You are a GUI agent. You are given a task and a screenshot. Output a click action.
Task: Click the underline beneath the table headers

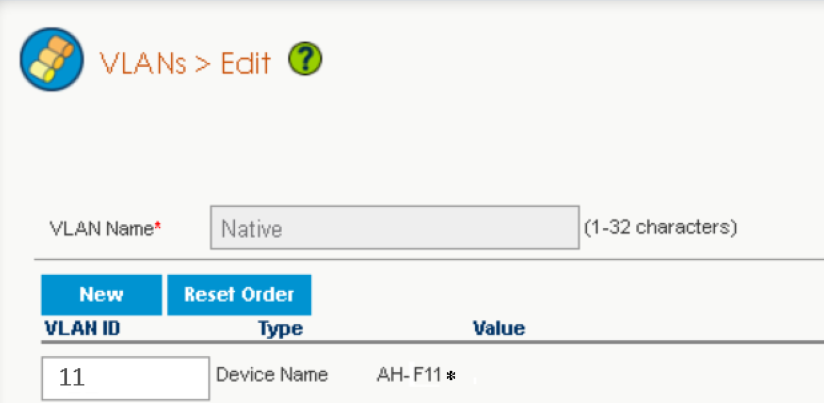[430, 342]
